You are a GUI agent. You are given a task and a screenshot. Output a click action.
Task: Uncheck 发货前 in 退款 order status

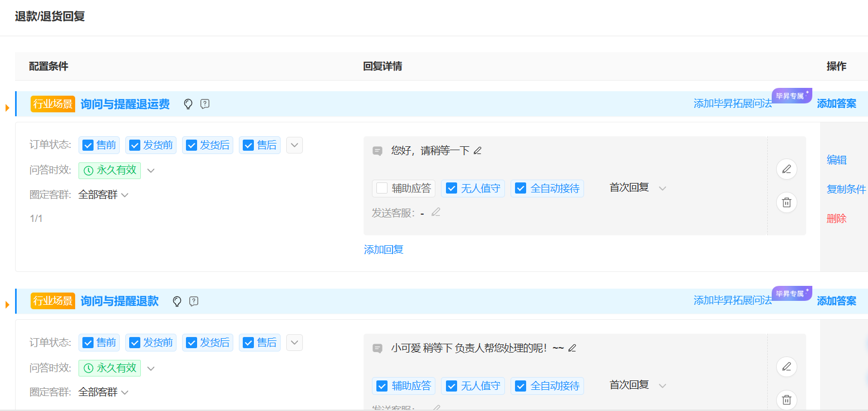134,343
